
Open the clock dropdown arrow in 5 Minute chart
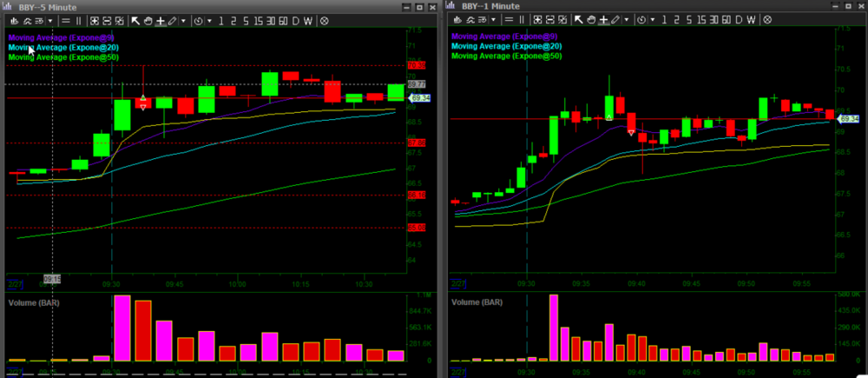(209, 19)
